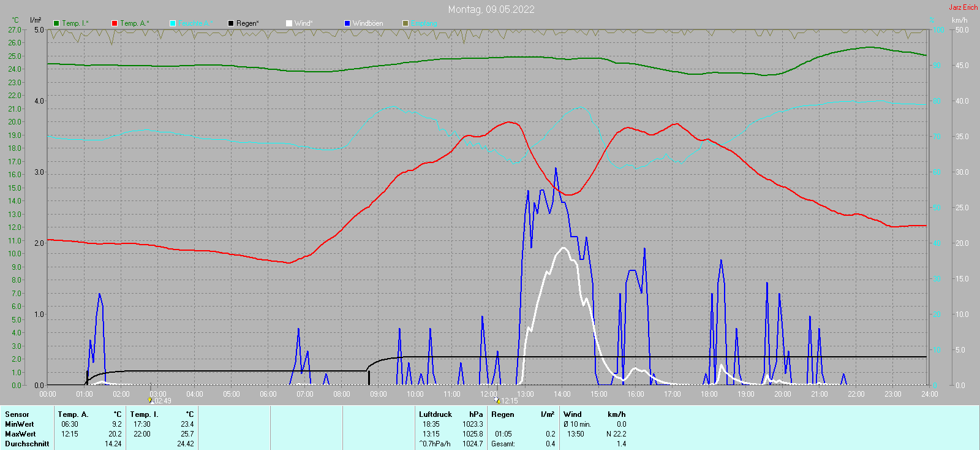The height and width of the screenshot is (450, 980).
Task: Click the Temp. A. column header
Action: click(x=73, y=414)
